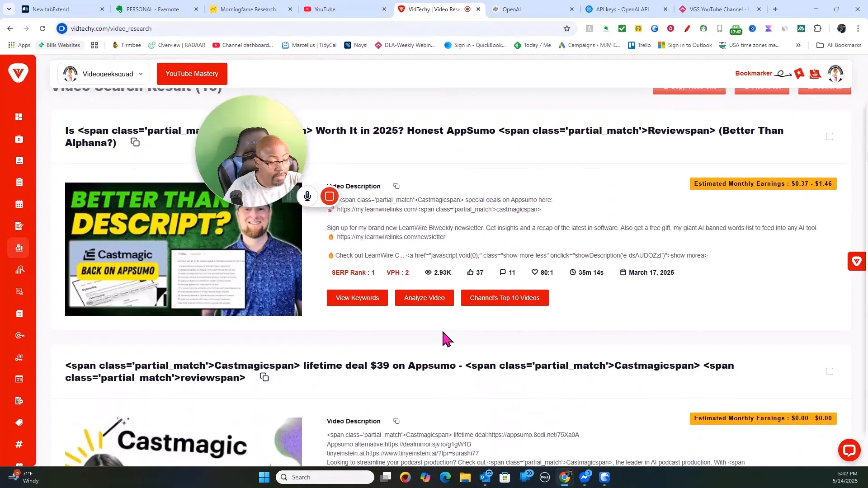Expand the hidden bookmarks chevron

pyautogui.click(x=798, y=45)
